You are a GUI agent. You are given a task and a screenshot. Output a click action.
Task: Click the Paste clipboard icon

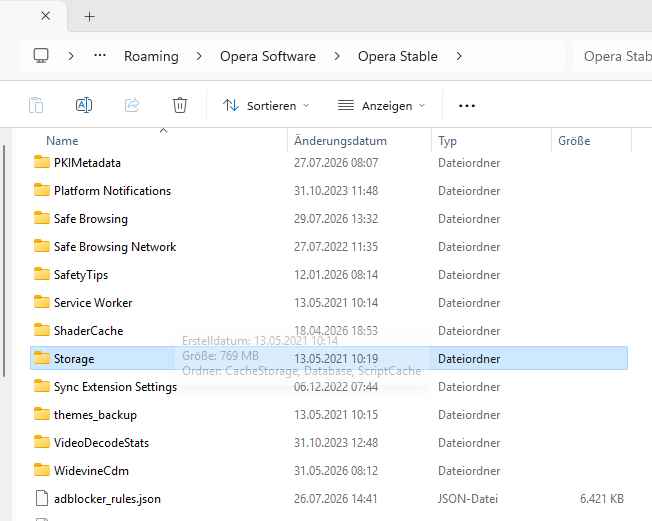click(36, 105)
